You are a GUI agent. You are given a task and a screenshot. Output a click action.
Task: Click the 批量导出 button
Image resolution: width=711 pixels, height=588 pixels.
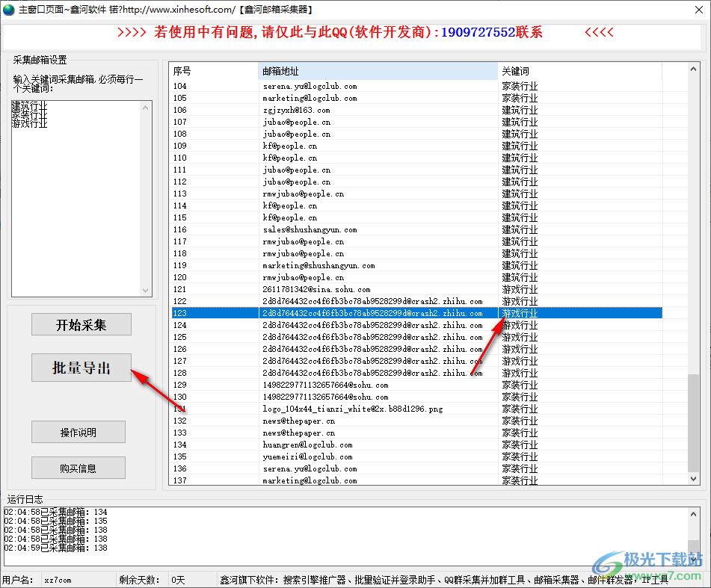coord(81,368)
